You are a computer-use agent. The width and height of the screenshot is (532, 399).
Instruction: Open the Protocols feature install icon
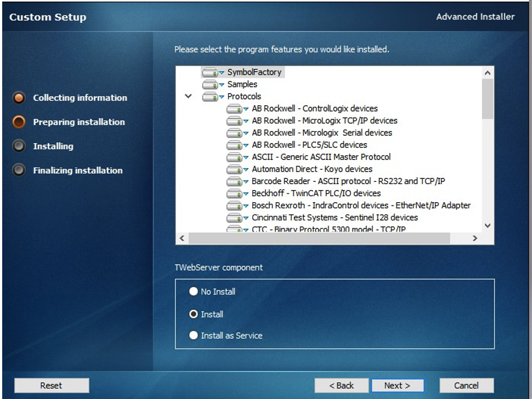210,96
